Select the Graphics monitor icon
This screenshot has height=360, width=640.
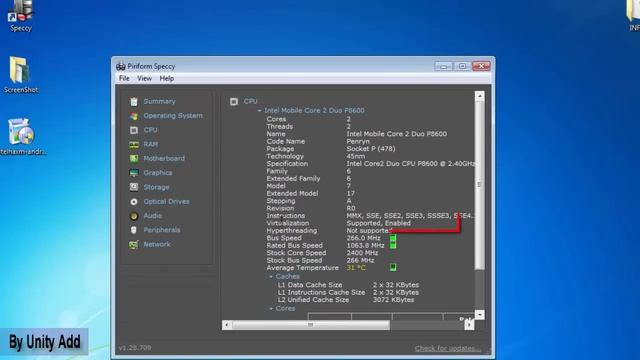[x=133, y=173]
